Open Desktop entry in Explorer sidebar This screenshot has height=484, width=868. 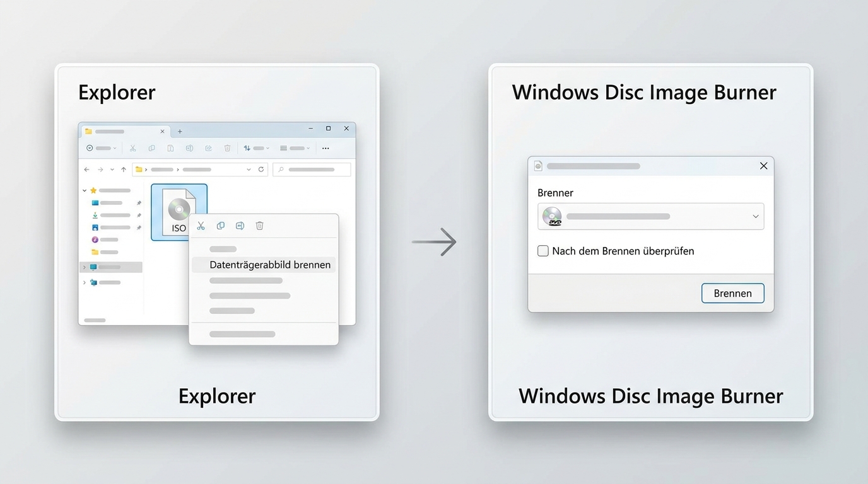(x=107, y=203)
